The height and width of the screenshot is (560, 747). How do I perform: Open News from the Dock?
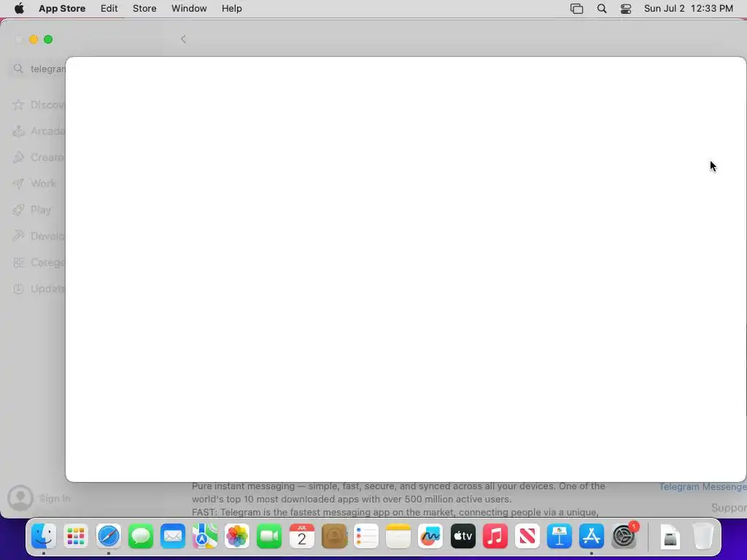click(x=527, y=536)
